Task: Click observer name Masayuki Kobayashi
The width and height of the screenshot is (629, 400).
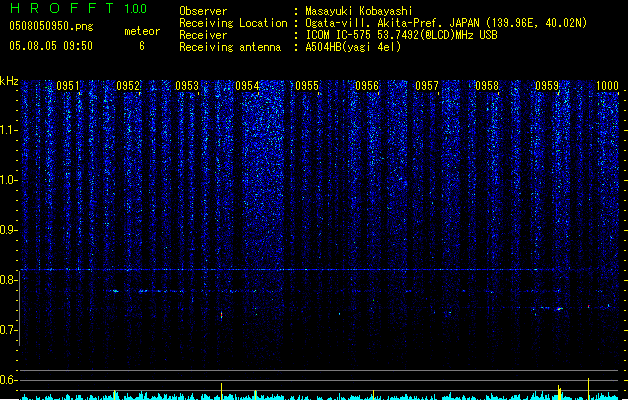Action: point(359,11)
